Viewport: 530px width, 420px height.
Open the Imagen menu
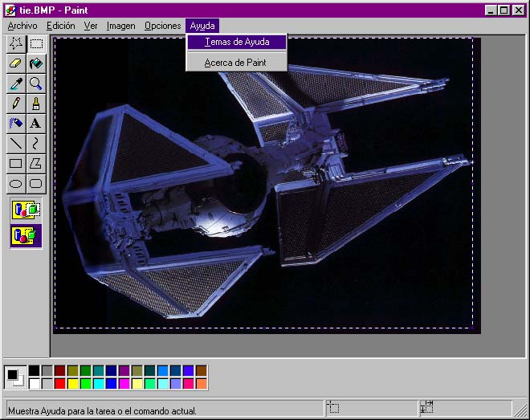pyautogui.click(x=120, y=26)
